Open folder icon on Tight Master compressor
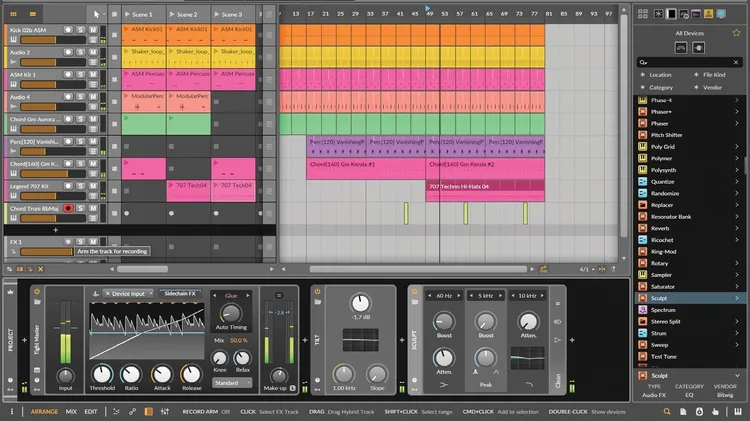 (37, 302)
